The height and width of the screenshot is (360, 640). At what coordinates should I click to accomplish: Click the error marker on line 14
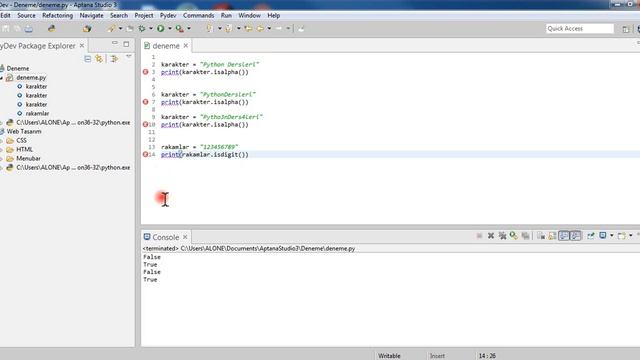click(x=145, y=154)
